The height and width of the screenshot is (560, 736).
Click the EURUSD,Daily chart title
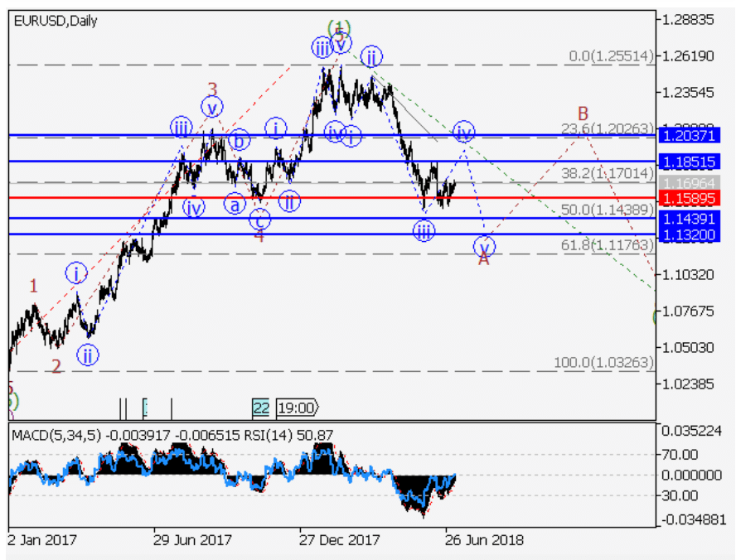pos(56,21)
